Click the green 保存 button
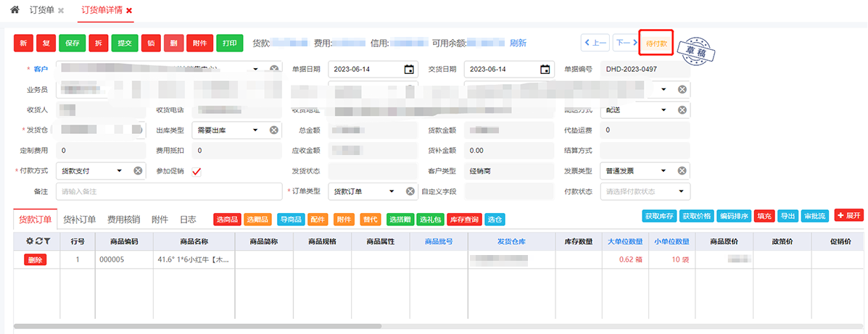 coord(73,43)
